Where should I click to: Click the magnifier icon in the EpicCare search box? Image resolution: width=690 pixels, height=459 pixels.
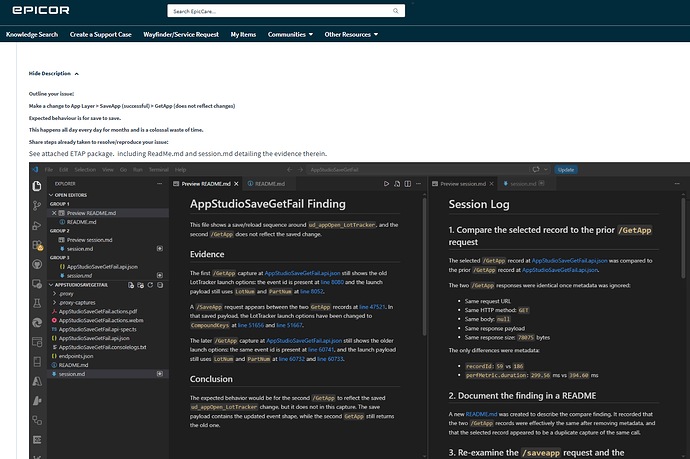396,11
